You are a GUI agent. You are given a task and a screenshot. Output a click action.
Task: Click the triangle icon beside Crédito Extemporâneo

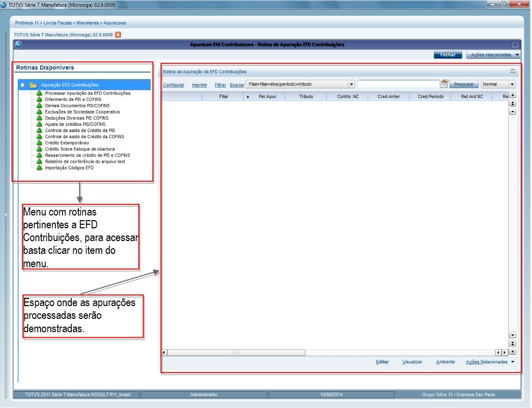(39, 143)
